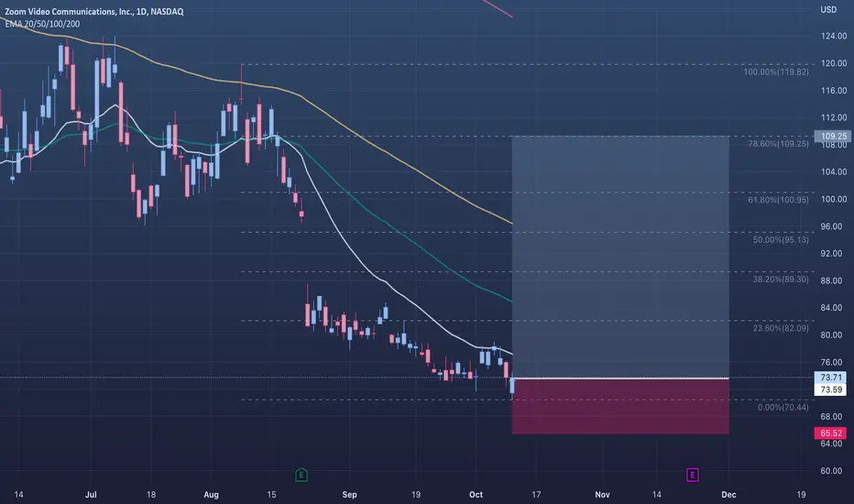The image size is (854, 504).
Task: Click the green earnings E marker in August
Action: (301, 475)
